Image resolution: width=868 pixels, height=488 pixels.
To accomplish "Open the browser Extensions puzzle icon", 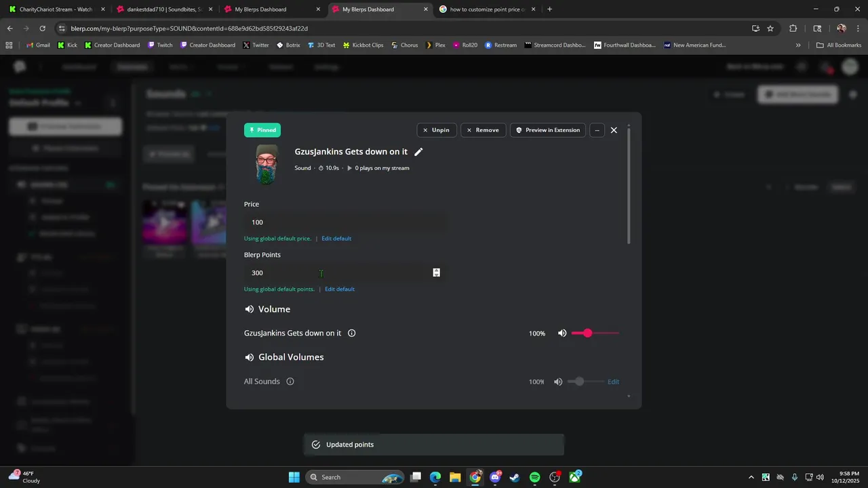I will pyautogui.click(x=793, y=28).
